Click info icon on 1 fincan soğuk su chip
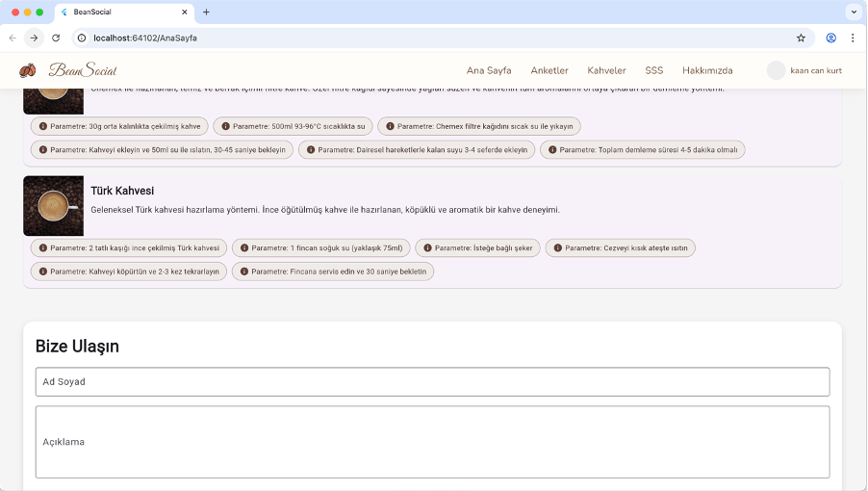This screenshot has height=491, width=868. [244, 248]
